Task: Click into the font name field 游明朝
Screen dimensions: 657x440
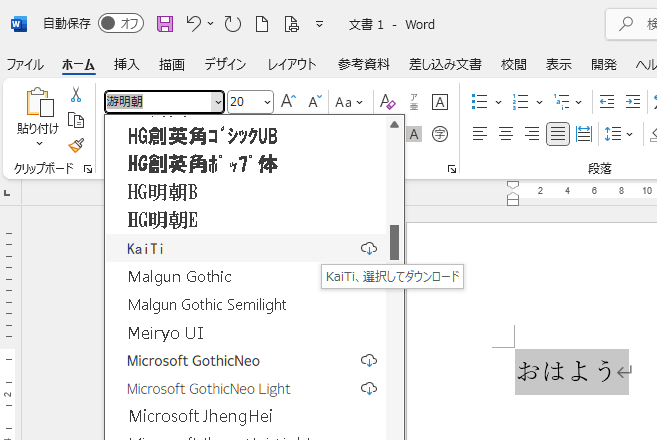Action: [158, 102]
